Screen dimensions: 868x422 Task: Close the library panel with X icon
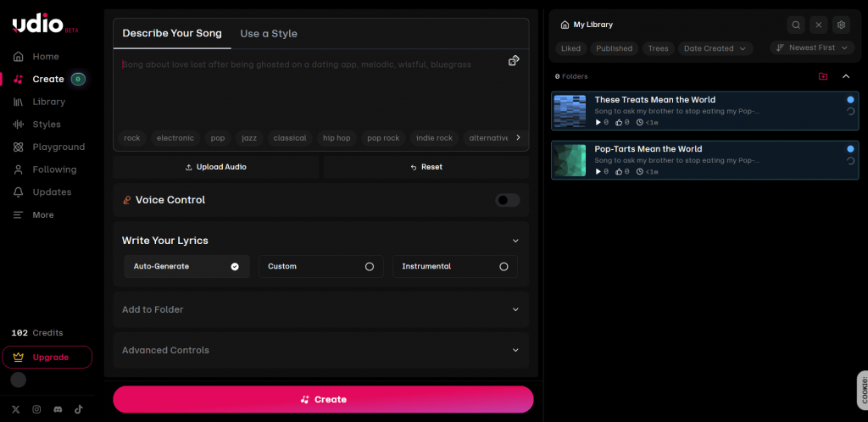pos(819,25)
